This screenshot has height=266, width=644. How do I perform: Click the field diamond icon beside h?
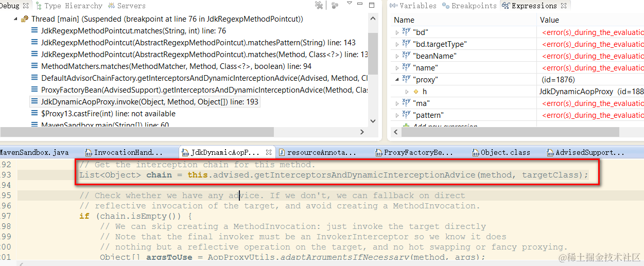tap(416, 92)
